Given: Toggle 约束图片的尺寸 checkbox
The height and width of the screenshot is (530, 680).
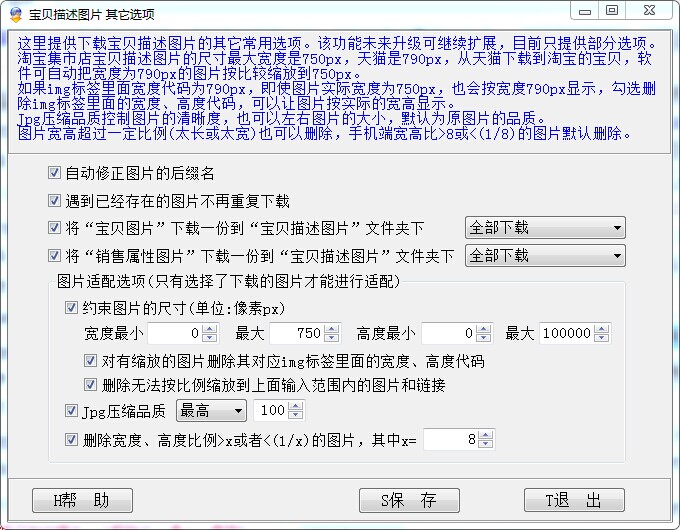Looking at the screenshot, I should tap(71, 308).
